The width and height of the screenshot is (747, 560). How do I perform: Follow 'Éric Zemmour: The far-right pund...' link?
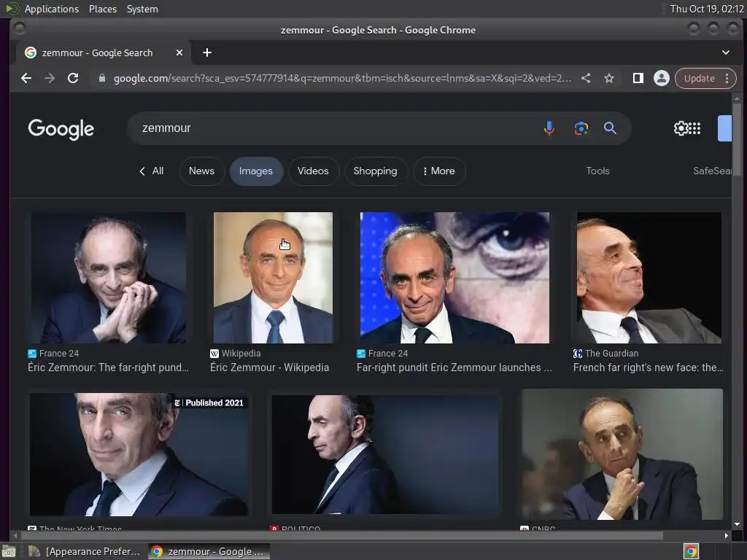coord(108,367)
